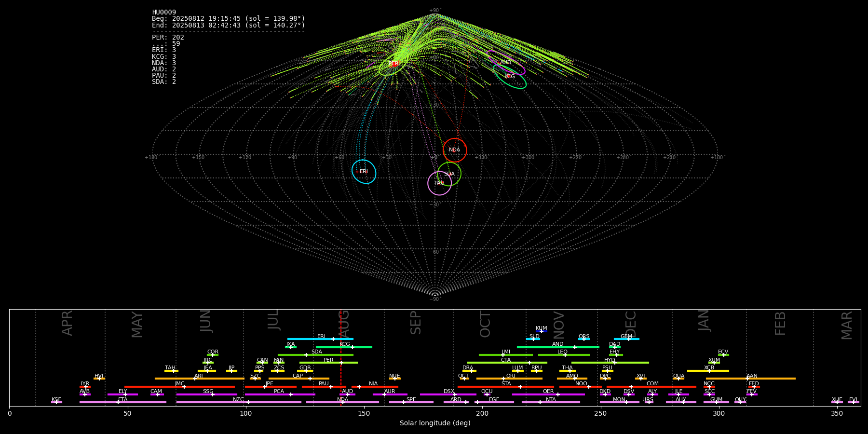
Task: Click the NZC shower bar in timeline
Action: pos(239,402)
